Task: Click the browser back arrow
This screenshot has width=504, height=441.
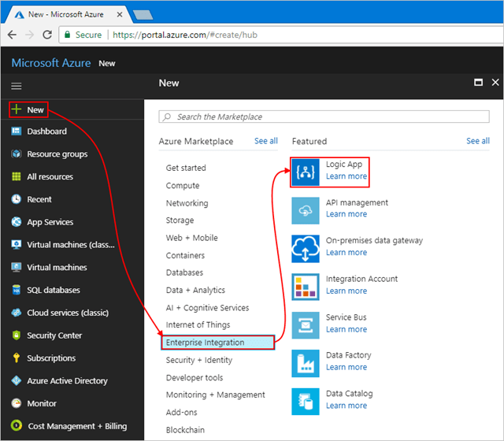Action: pyautogui.click(x=12, y=35)
